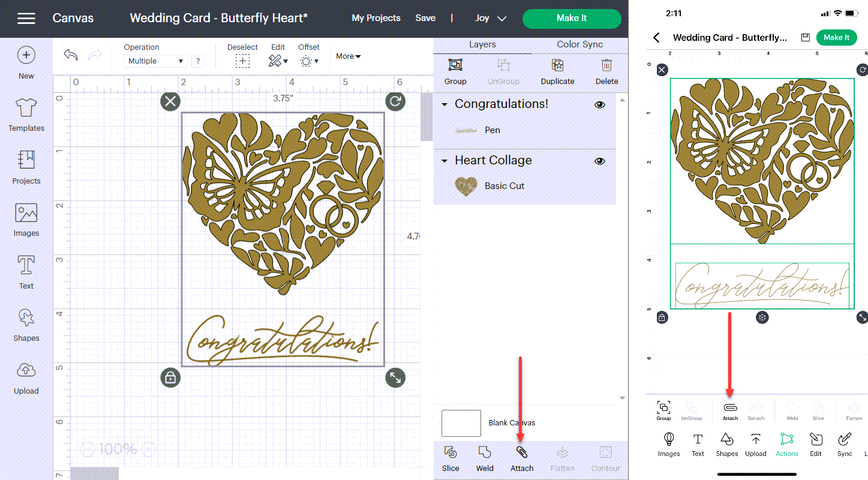Open the Shapes tool from the sidebar
The image size is (868, 480).
point(26,323)
